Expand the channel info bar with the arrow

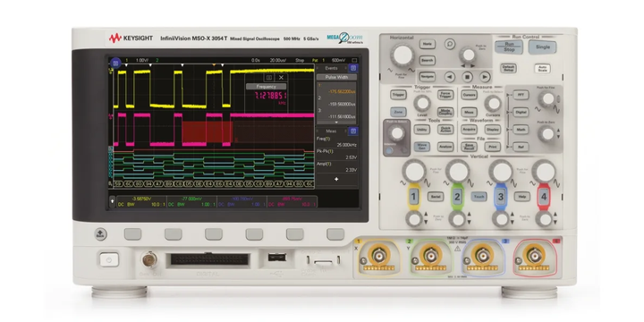[113, 201]
